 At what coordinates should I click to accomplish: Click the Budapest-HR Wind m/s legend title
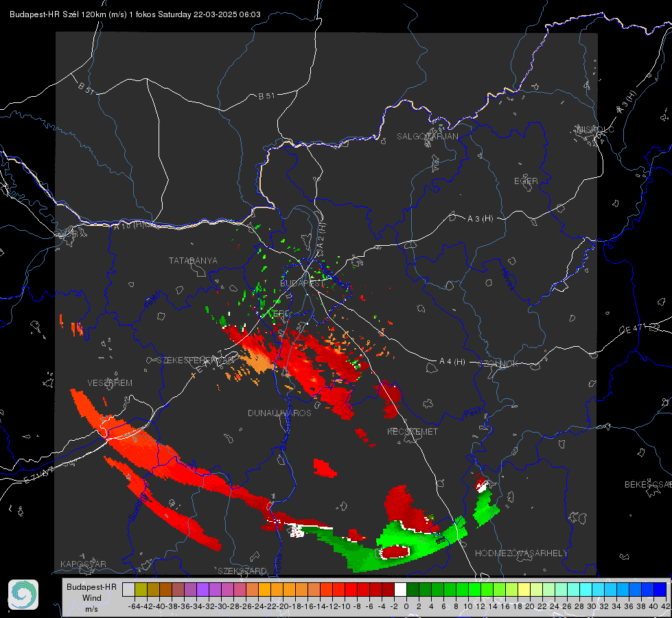[x=91, y=597]
